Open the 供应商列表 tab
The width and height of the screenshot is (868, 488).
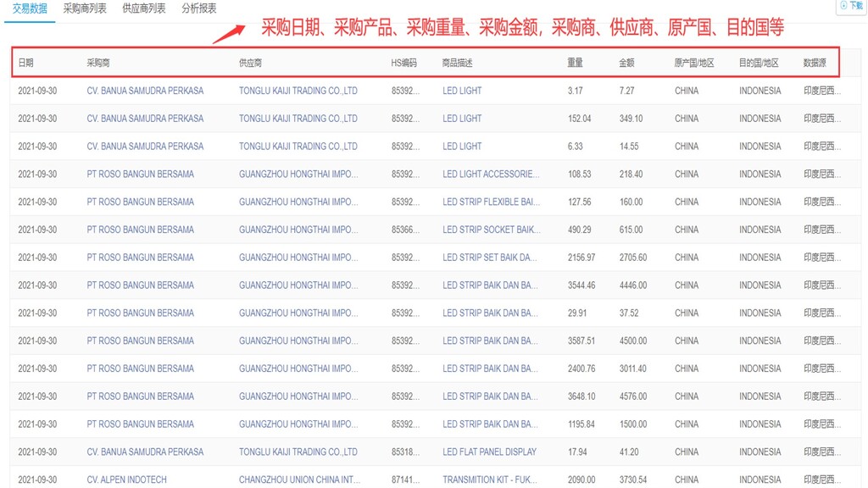tap(144, 8)
